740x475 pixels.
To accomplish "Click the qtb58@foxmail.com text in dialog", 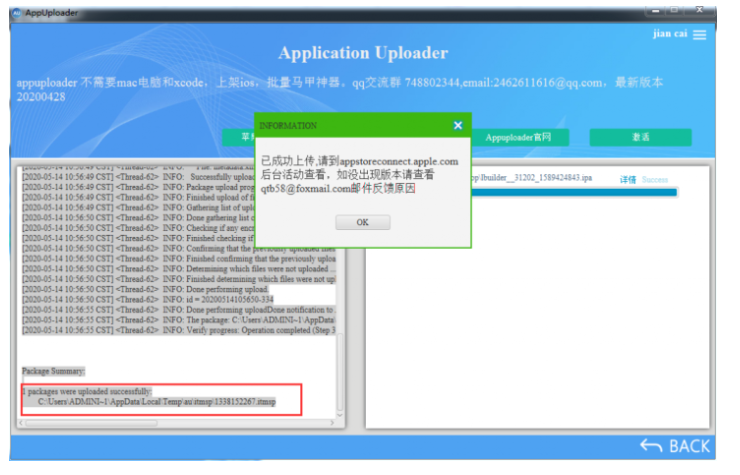I will point(306,189).
